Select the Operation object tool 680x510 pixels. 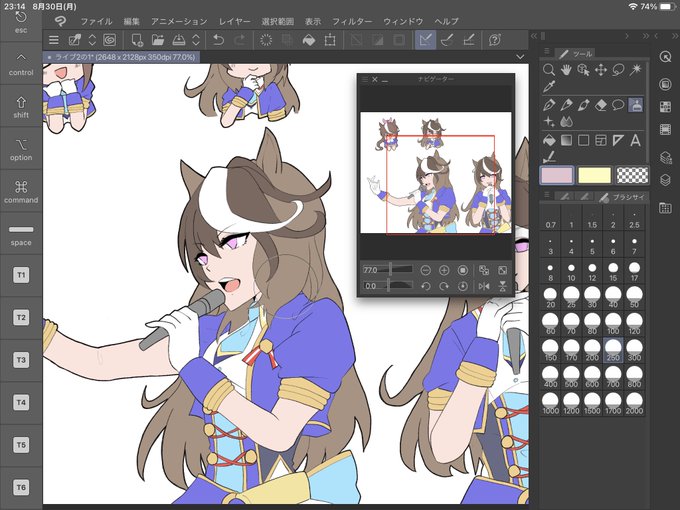pyautogui.click(x=583, y=70)
